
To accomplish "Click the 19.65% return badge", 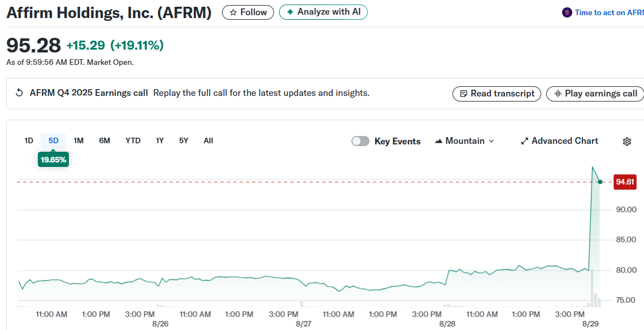I will (54, 160).
